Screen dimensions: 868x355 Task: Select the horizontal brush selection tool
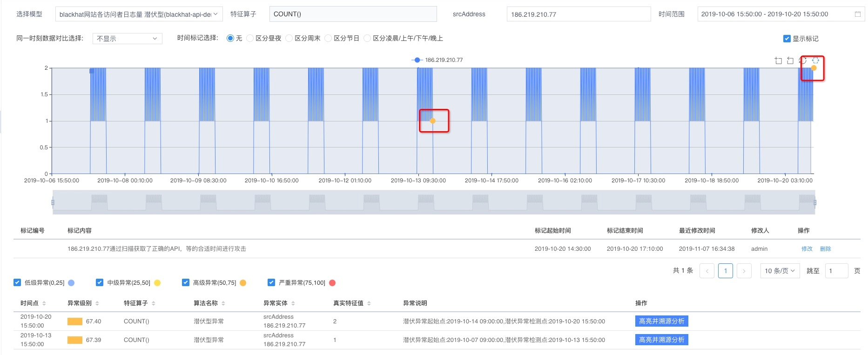tap(815, 60)
